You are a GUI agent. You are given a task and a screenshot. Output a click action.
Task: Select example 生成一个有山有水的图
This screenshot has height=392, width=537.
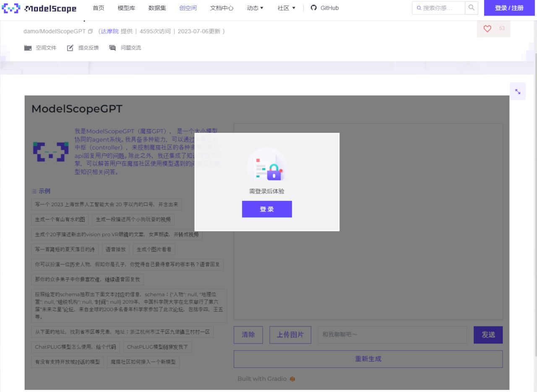(60, 220)
